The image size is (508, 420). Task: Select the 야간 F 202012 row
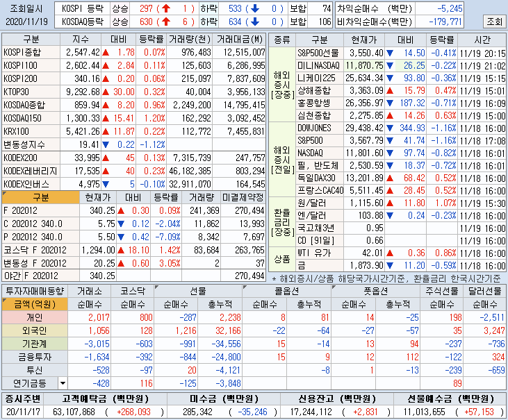134,276
